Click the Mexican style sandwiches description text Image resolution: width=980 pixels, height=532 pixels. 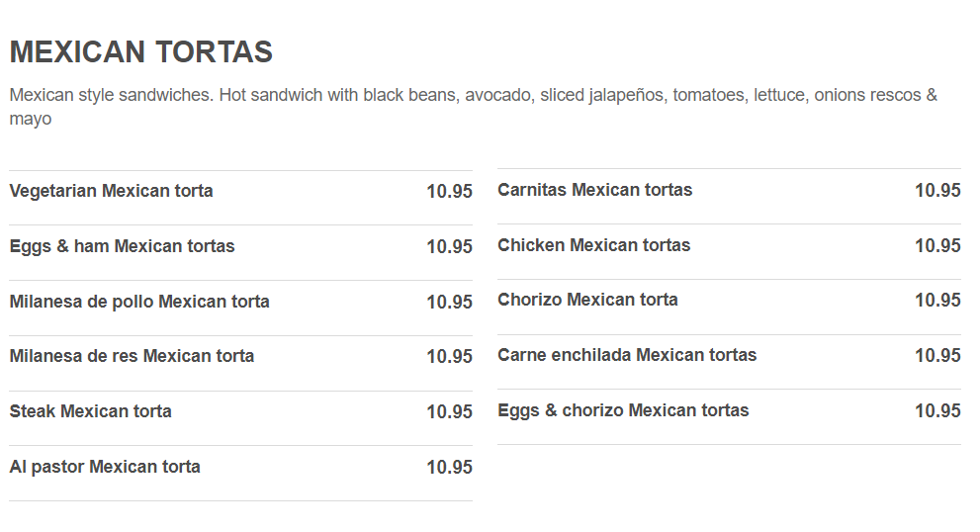click(473, 107)
